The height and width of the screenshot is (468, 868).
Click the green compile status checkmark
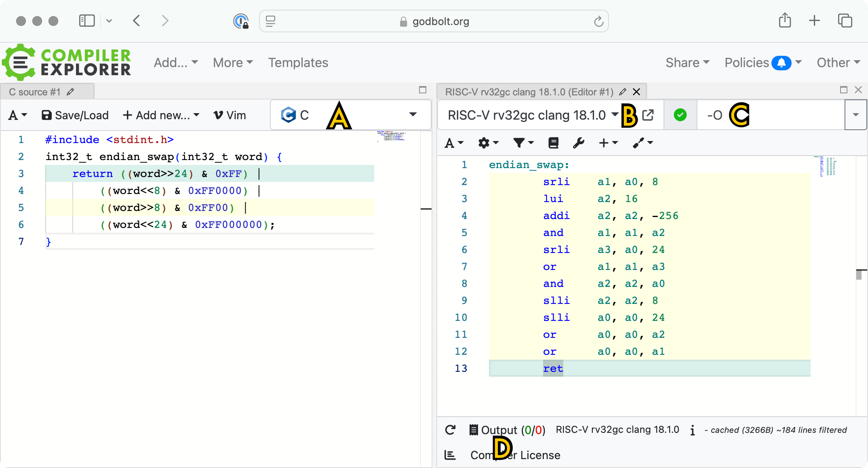pos(680,115)
